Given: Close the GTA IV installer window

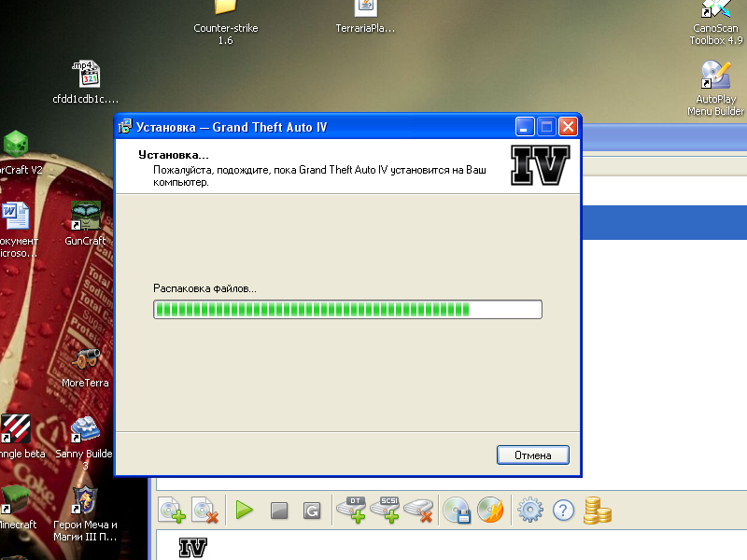Looking at the screenshot, I should click(568, 127).
